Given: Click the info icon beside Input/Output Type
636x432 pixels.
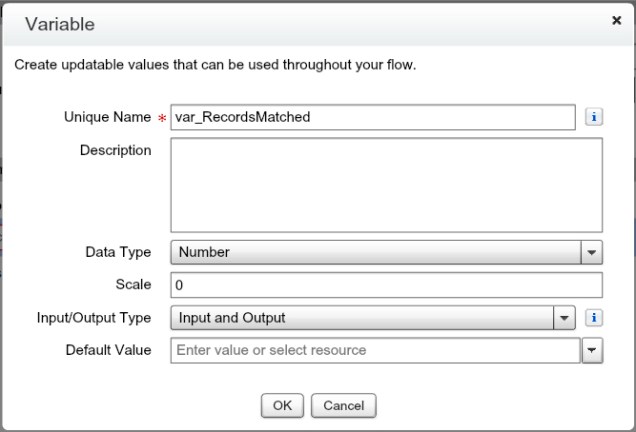Looking at the screenshot, I should click(x=593, y=318).
